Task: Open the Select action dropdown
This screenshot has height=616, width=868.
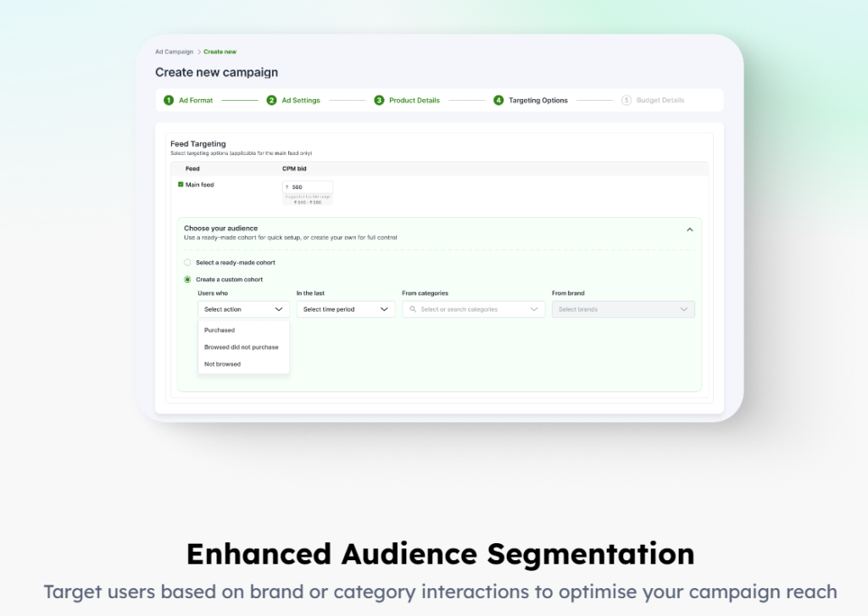Action: [x=243, y=310]
